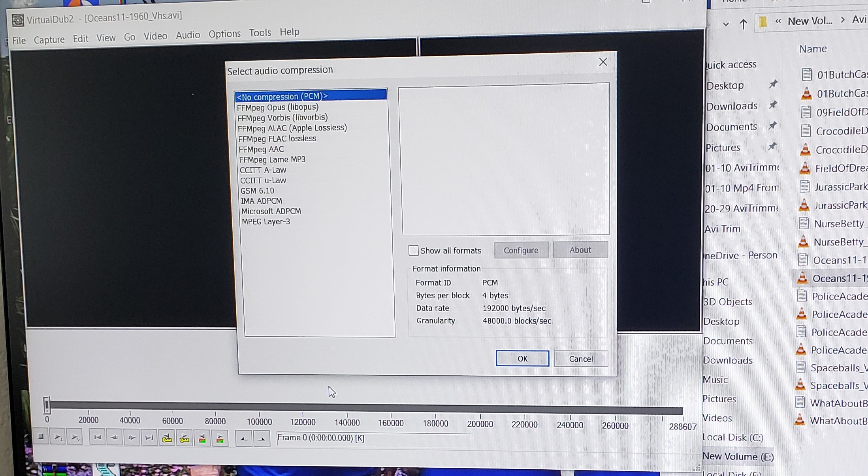The height and width of the screenshot is (476, 868).
Task: Go to the previous key frame
Action: click(x=167, y=438)
